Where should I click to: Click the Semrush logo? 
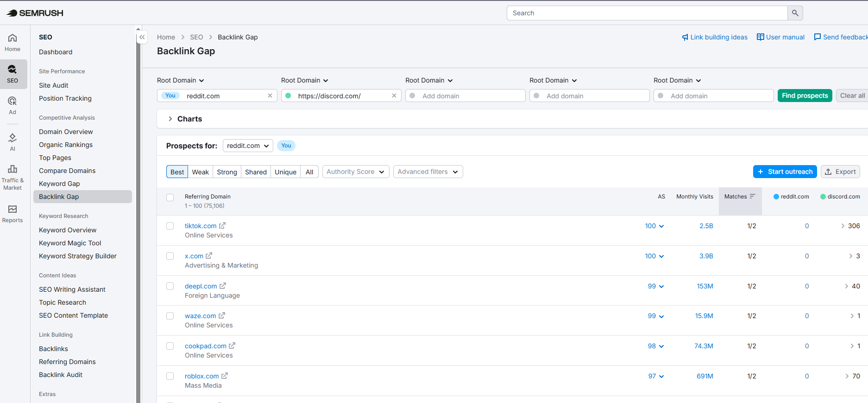tap(35, 13)
